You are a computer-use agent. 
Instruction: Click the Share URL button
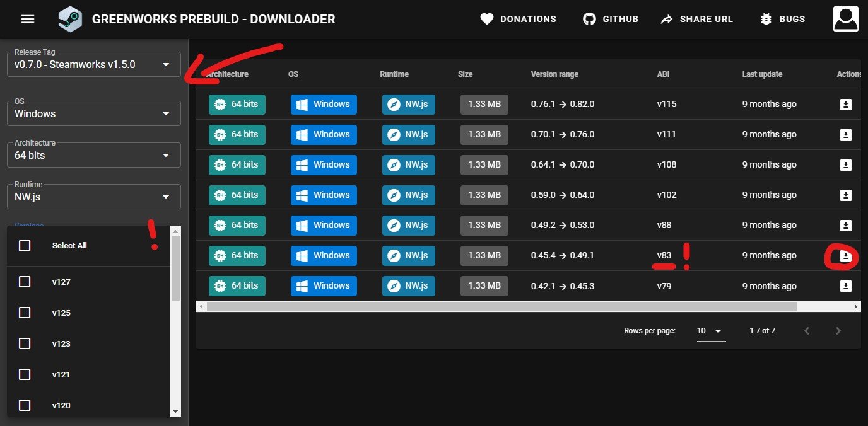[696, 19]
